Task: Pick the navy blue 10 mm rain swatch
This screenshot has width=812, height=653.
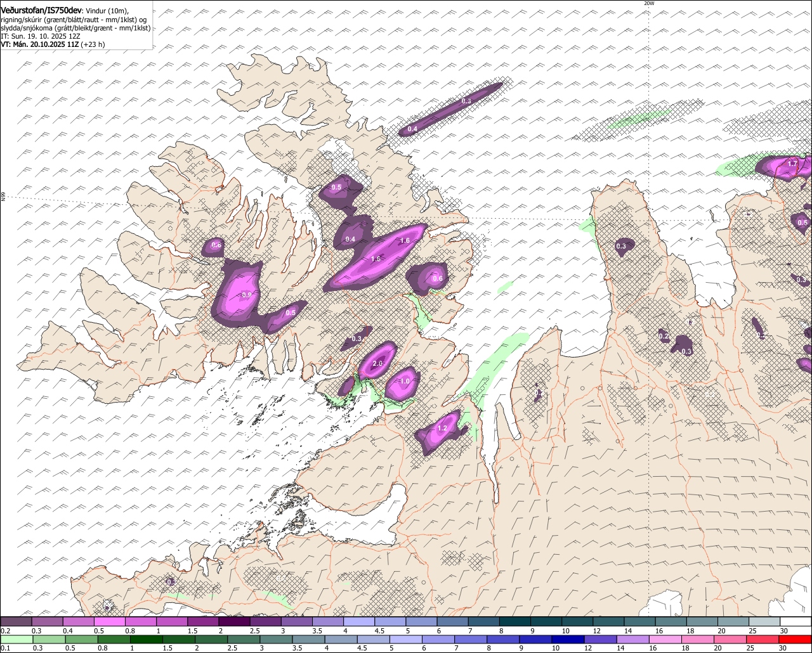Action: (x=568, y=639)
